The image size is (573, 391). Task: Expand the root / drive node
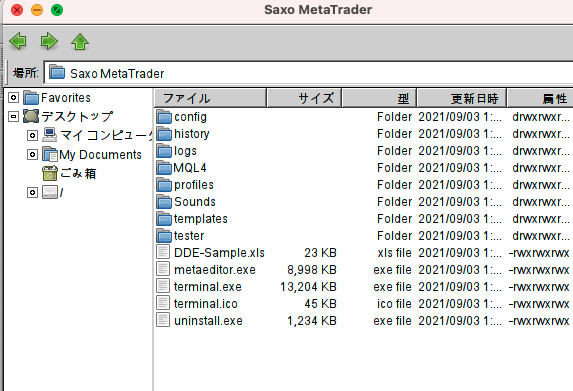[x=33, y=192]
